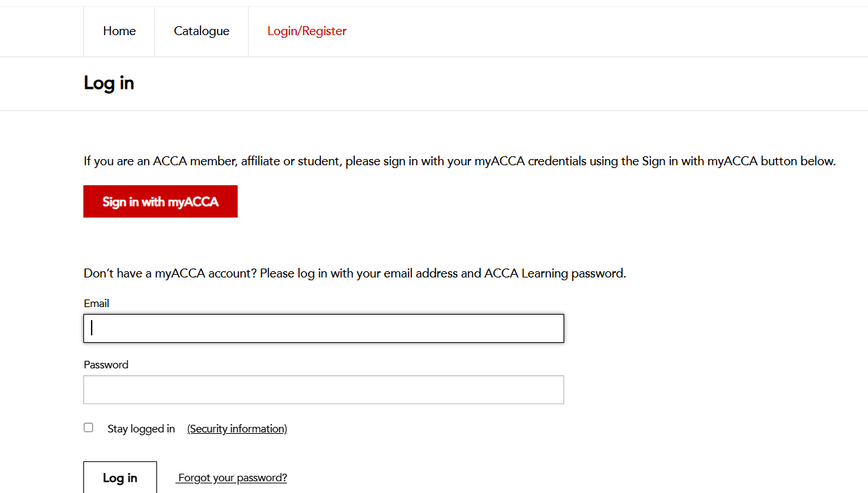Focus the Email input field
This screenshot has height=493, width=868.
coord(324,328)
